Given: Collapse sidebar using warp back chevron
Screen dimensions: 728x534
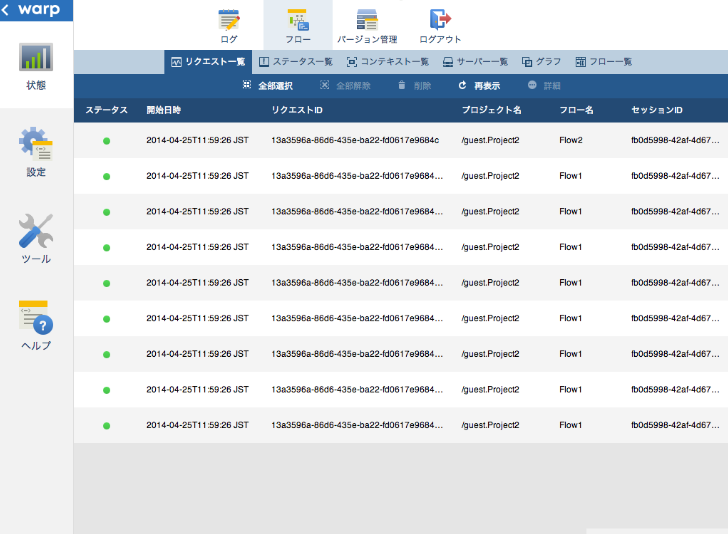Looking at the screenshot, I should coord(7,11).
